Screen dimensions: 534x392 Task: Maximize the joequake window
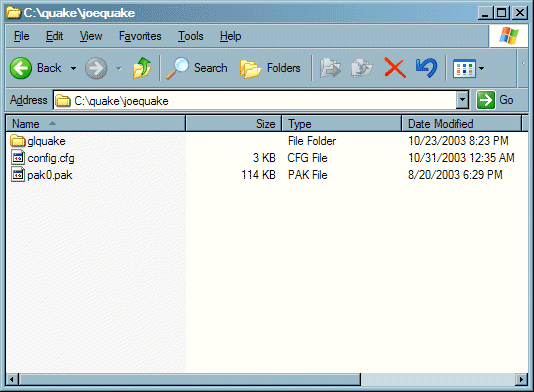click(501, 13)
